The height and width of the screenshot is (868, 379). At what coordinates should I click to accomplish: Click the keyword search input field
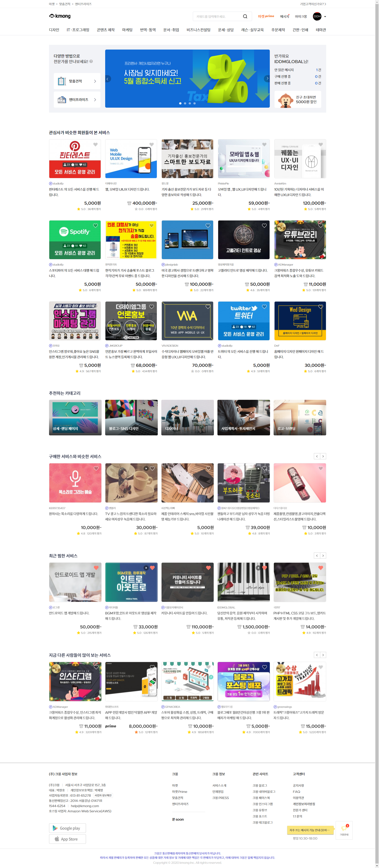(x=217, y=17)
